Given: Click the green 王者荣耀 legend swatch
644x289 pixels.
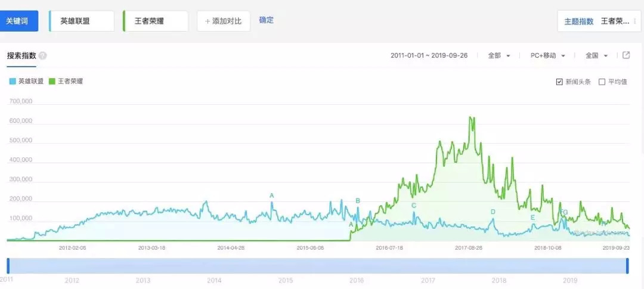Looking at the screenshot, I should tap(52, 82).
